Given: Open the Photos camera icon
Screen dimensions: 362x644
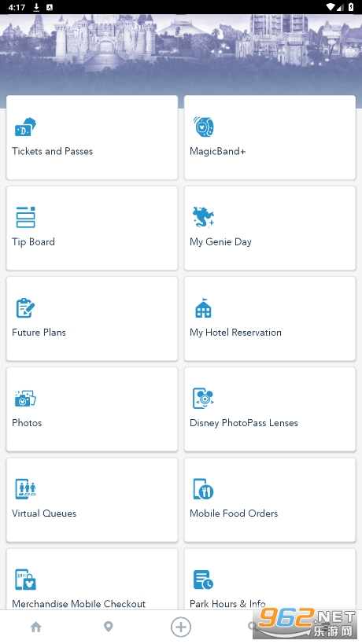Looking at the screenshot, I should click(x=25, y=398).
